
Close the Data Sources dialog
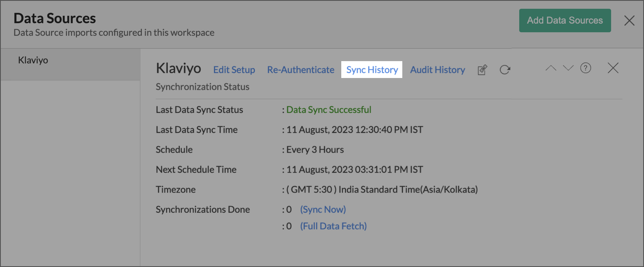click(x=629, y=21)
